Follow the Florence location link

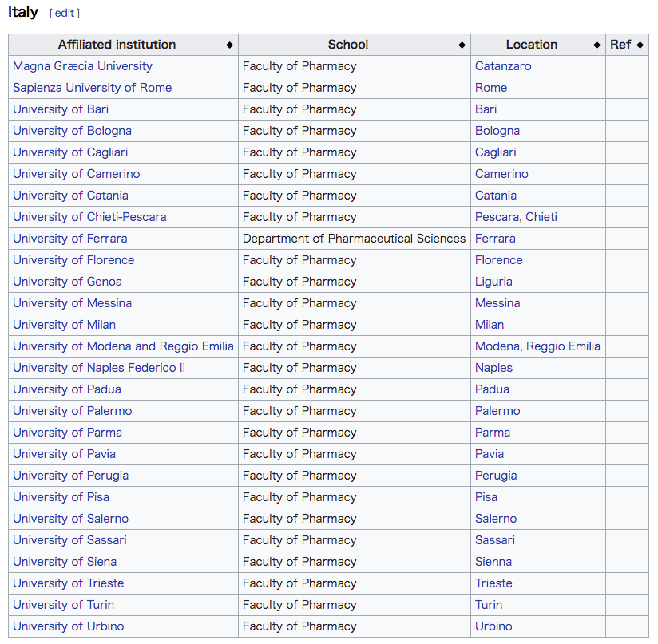(498, 260)
